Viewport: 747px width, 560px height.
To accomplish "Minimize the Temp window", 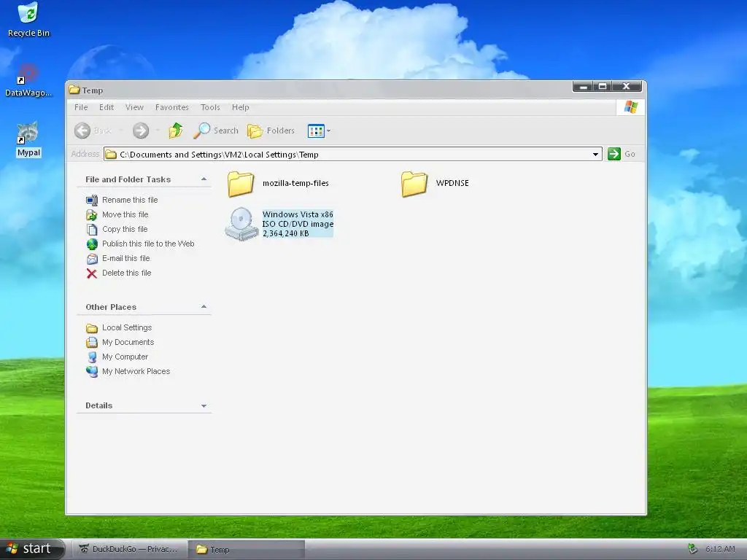I will tap(583, 86).
